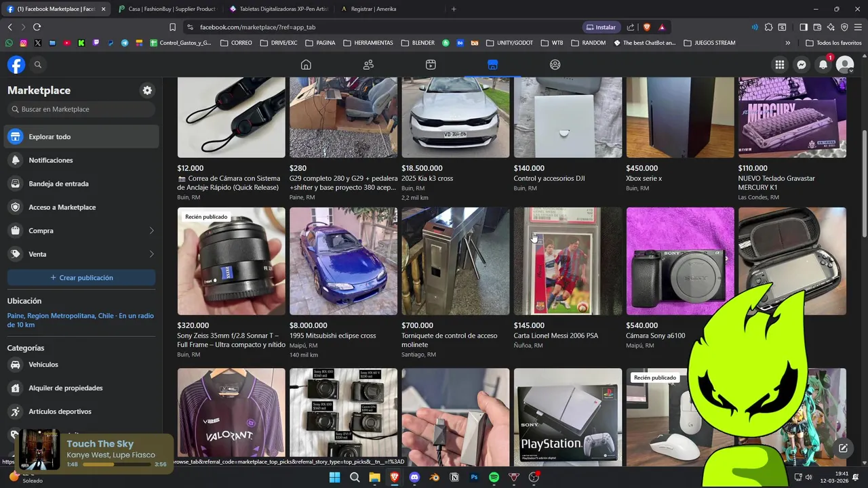
Task: Open Brave Wallet icon
Action: tap(817, 27)
